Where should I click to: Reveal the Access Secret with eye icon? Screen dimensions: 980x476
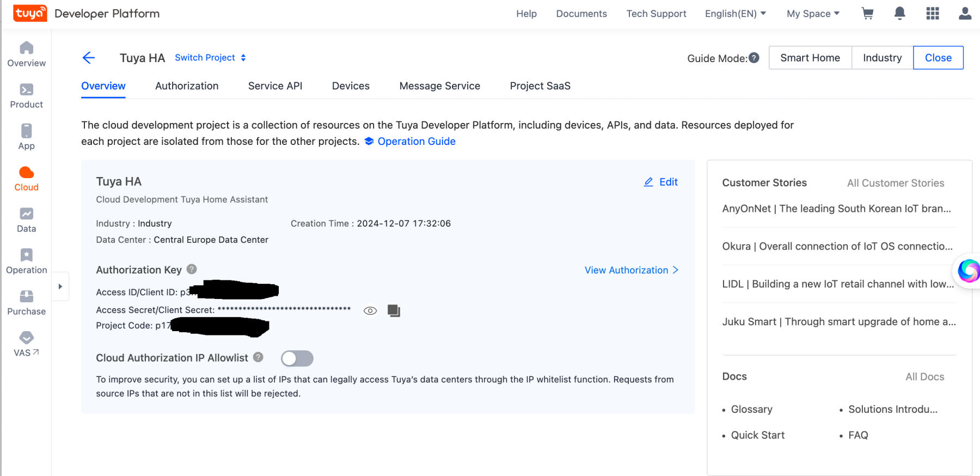point(370,311)
